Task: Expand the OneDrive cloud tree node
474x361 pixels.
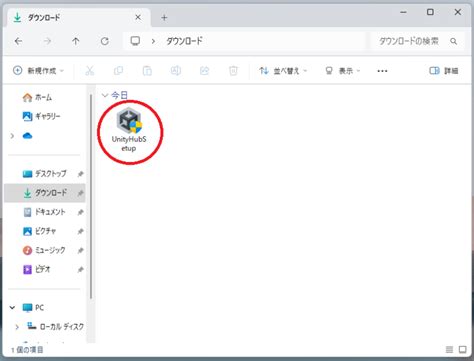Action: (x=12, y=136)
